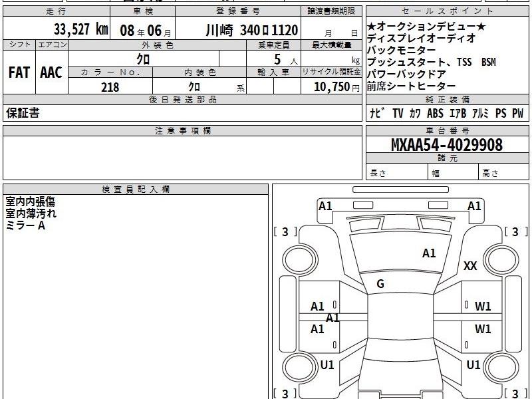Screen dimensions: 532x399
Task: Select the inspection date 08年06月
Action: (146, 31)
